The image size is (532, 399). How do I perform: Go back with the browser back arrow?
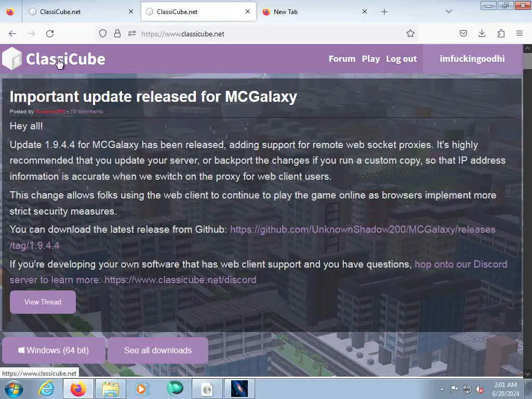(x=12, y=34)
